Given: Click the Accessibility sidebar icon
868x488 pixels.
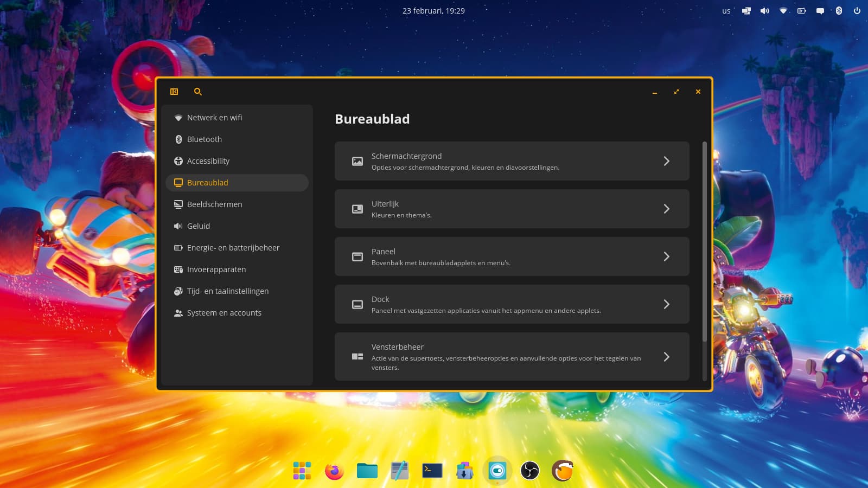Looking at the screenshot, I should (x=178, y=161).
